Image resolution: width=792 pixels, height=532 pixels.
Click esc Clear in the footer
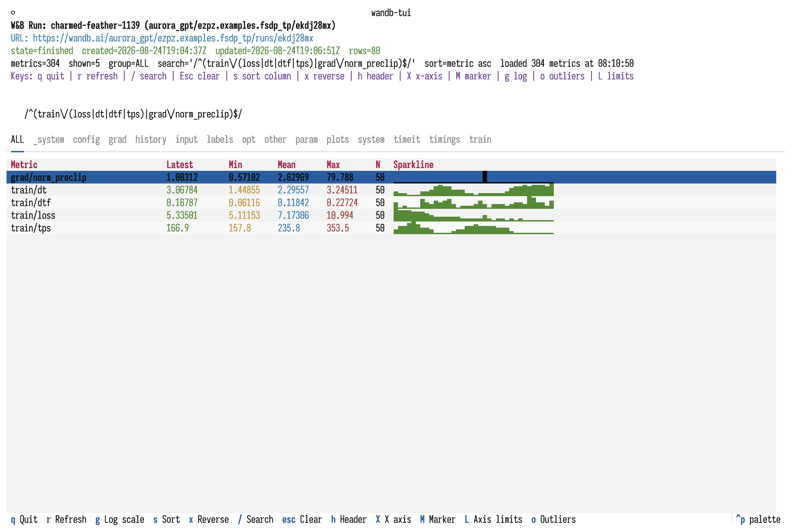tap(302, 519)
